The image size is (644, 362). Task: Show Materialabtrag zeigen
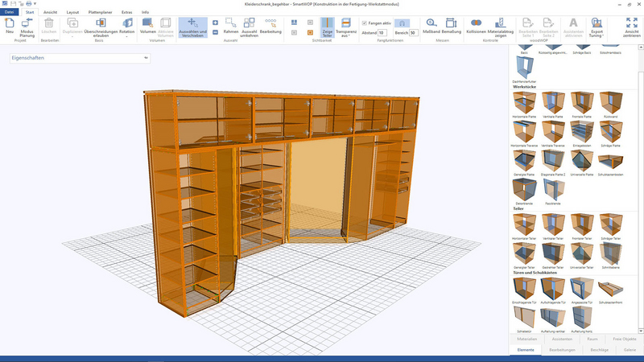[501, 27]
